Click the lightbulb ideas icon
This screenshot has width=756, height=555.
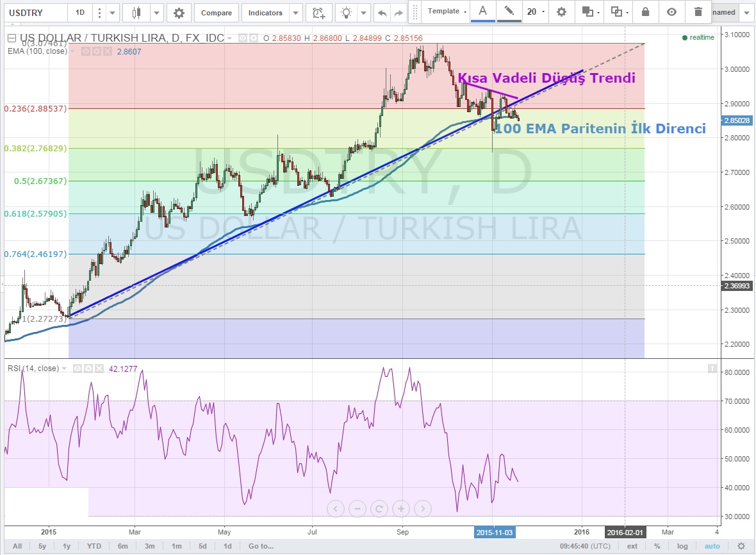point(346,12)
